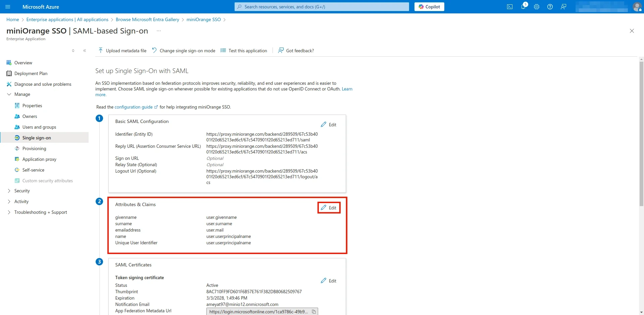Image resolution: width=644 pixels, height=315 pixels.
Task: Navigate to Users and groups
Action: (39, 127)
